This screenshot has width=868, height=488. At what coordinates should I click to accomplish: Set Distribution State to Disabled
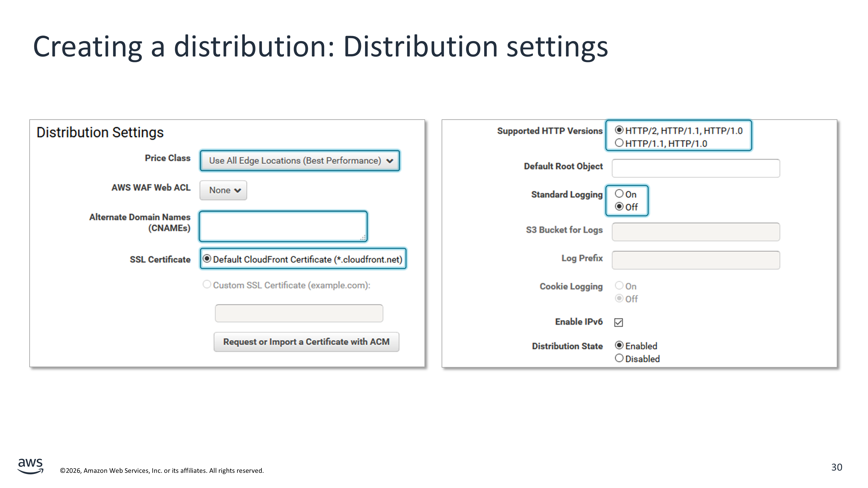click(x=619, y=358)
